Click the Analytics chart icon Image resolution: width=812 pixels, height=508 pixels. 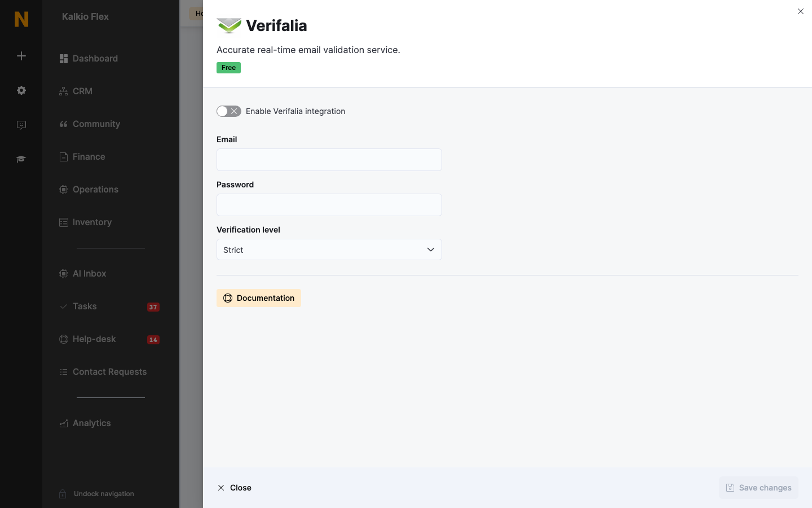64,423
